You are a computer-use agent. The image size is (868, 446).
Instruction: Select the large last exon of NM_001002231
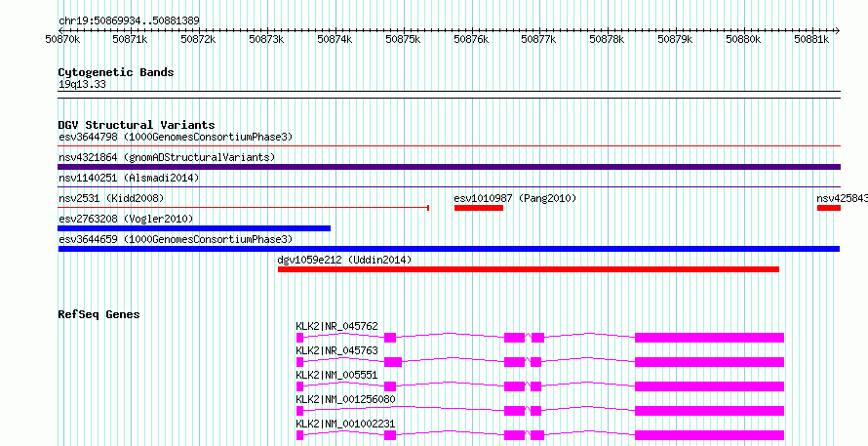(709, 435)
